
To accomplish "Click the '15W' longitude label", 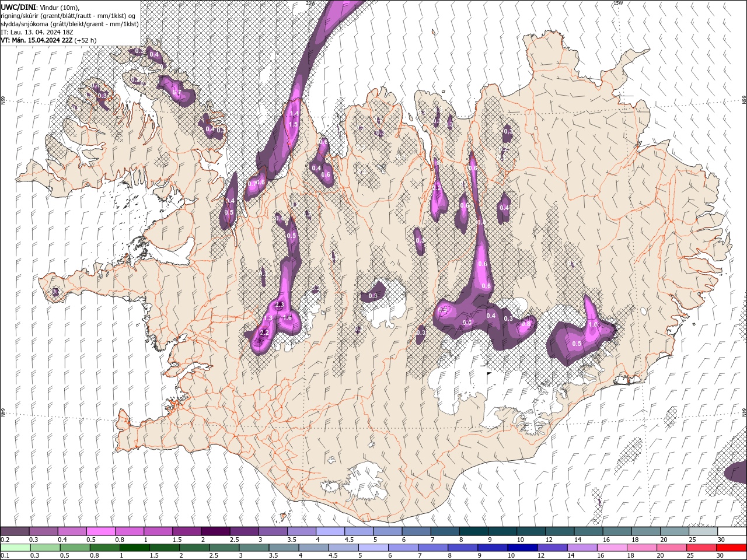I will coord(618,3).
